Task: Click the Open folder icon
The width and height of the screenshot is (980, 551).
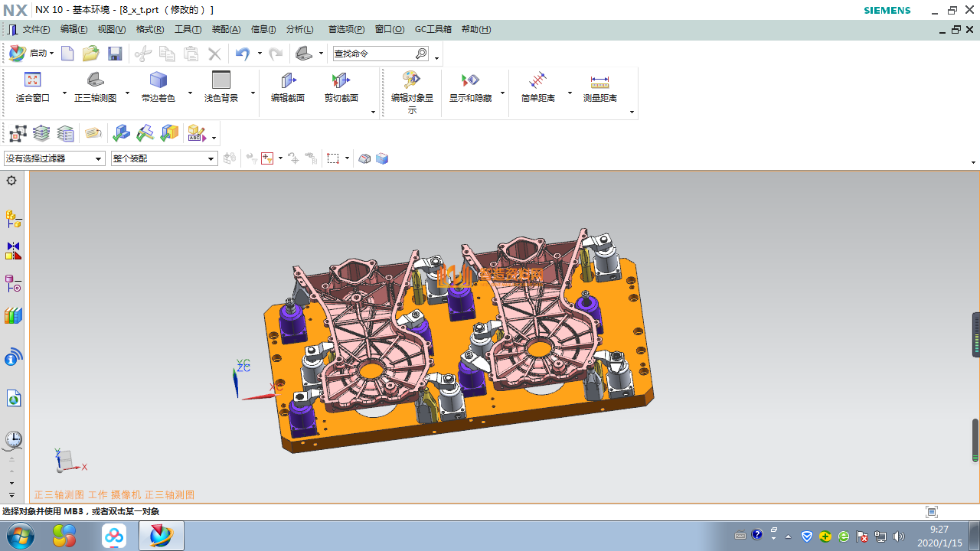Action: [91, 54]
